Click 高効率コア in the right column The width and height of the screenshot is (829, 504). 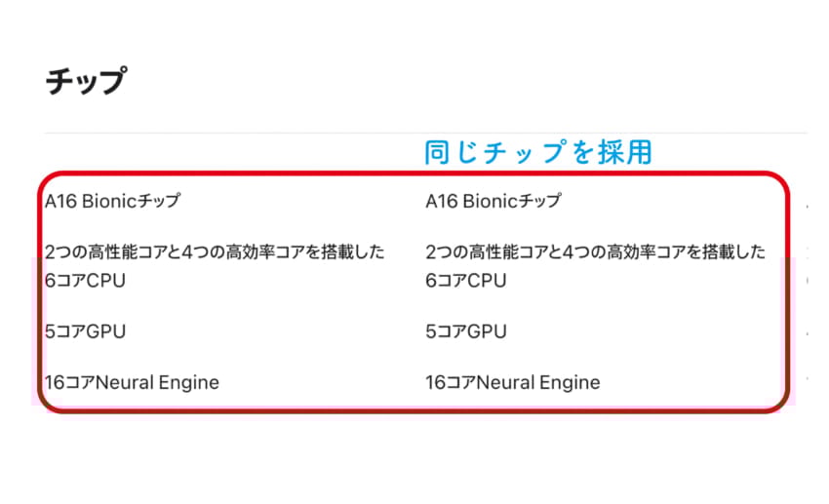click(645, 252)
